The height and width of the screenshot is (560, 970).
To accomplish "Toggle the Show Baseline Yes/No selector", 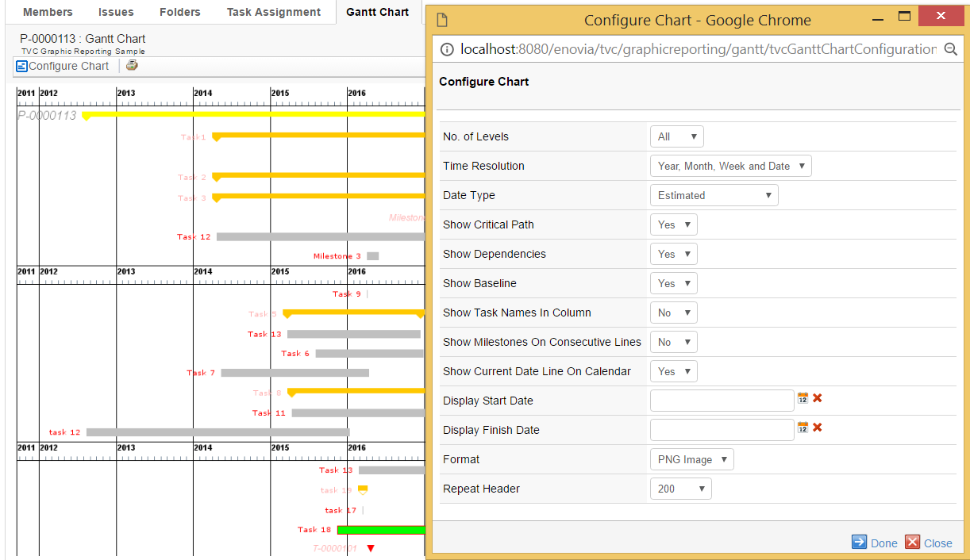I will 673,283.
